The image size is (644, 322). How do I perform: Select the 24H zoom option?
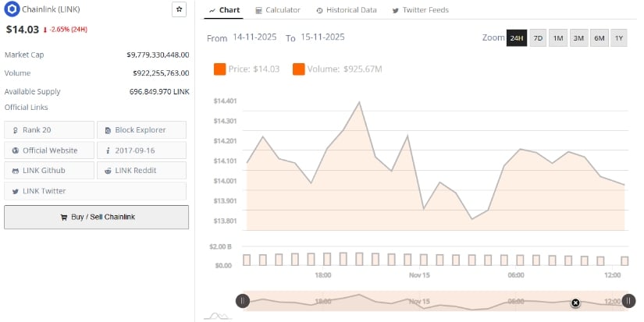tap(517, 38)
